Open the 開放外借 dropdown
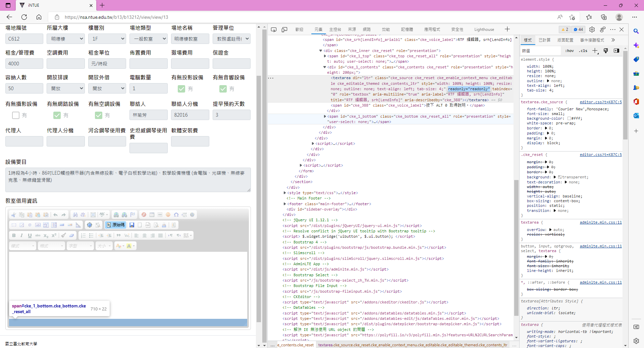Screen dimensions: 644x348 click(107, 89)
